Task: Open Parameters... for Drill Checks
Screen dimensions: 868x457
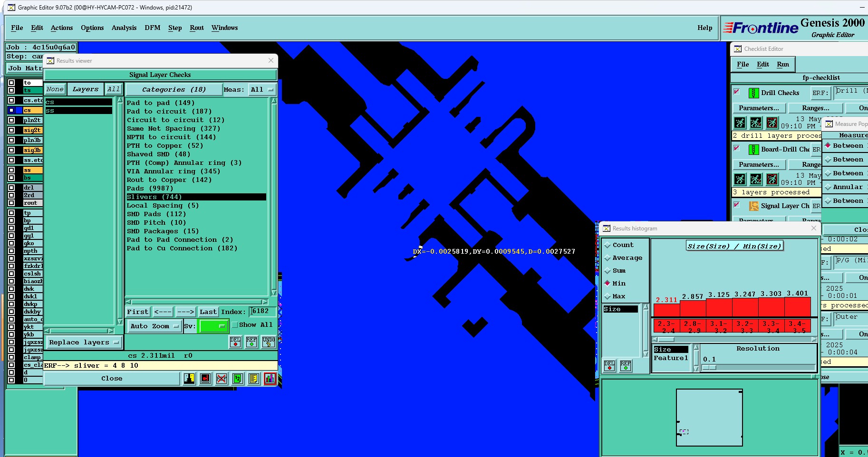Action: [x=759, y=108]
